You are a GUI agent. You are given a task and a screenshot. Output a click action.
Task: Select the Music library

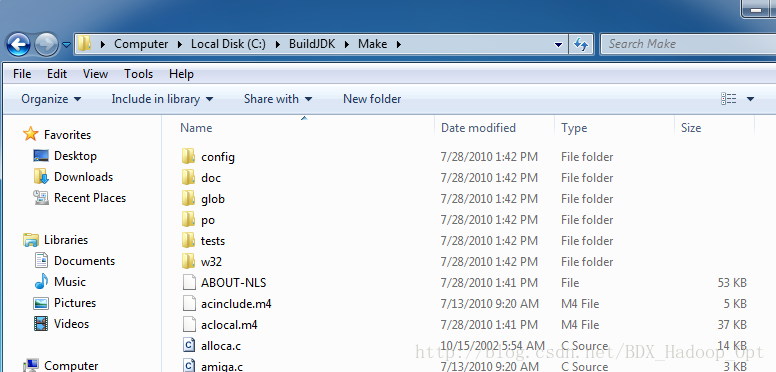click(70, 282)
